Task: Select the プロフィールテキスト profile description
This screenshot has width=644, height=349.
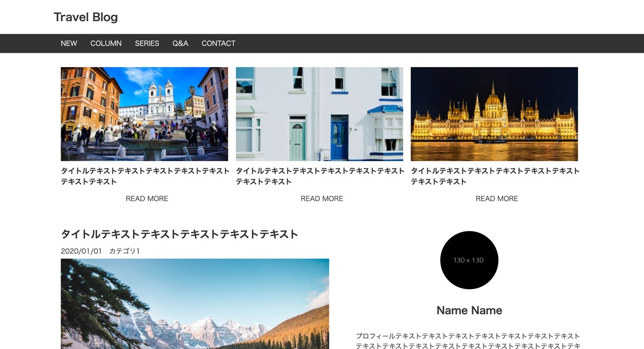Action: [x=468, y=341]
